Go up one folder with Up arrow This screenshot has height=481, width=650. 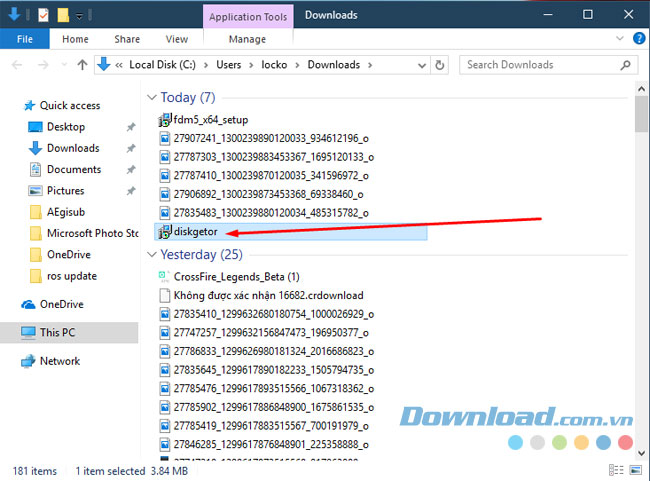[x=81, y=65]
